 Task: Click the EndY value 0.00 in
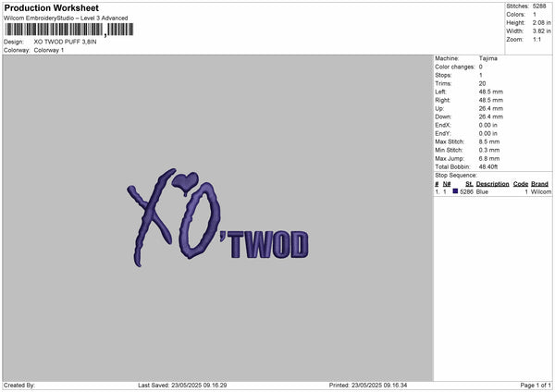(488, 133)
